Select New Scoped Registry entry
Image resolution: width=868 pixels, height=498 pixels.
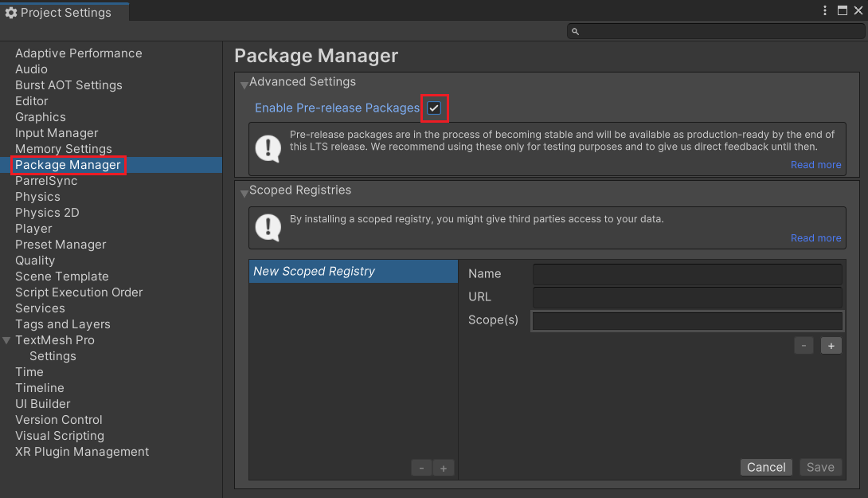pos(354,272)
